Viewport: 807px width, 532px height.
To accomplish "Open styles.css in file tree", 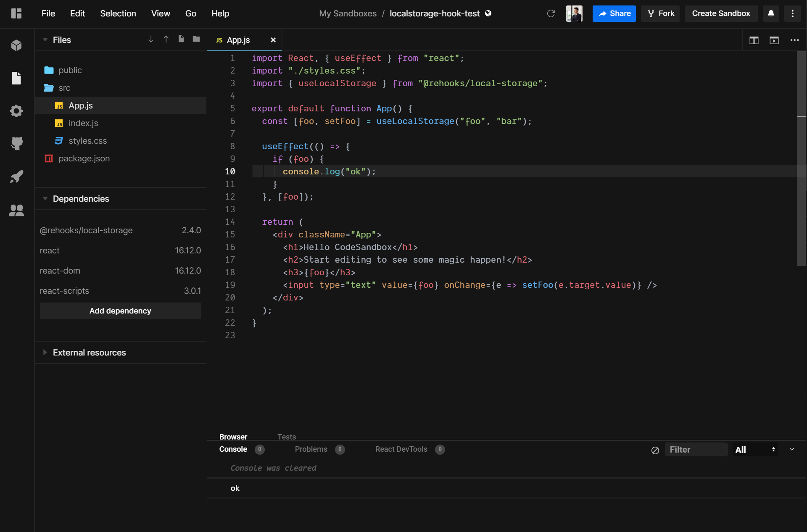I will (121, 141).
